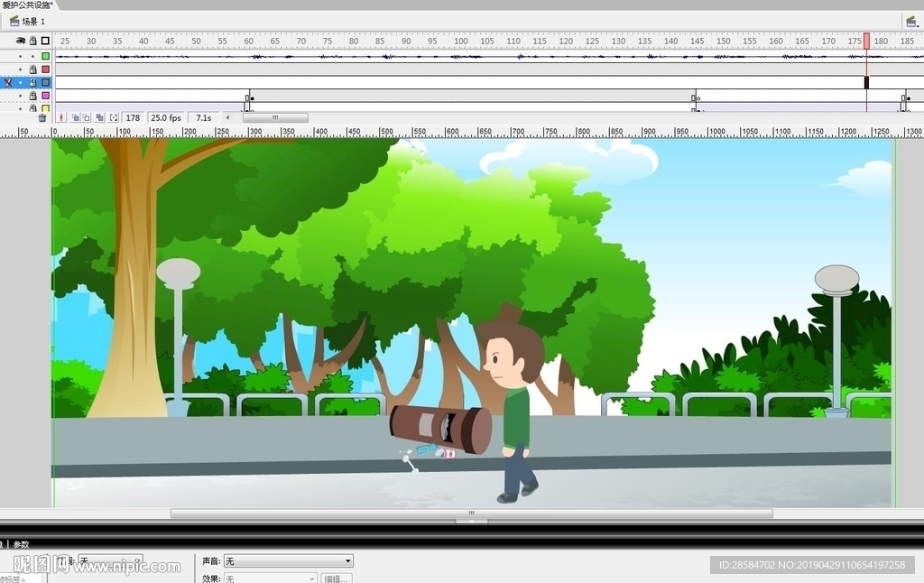Click the red playhead marker at frame 178
Viewport: 924px width, 583px height.
point(866,42)
